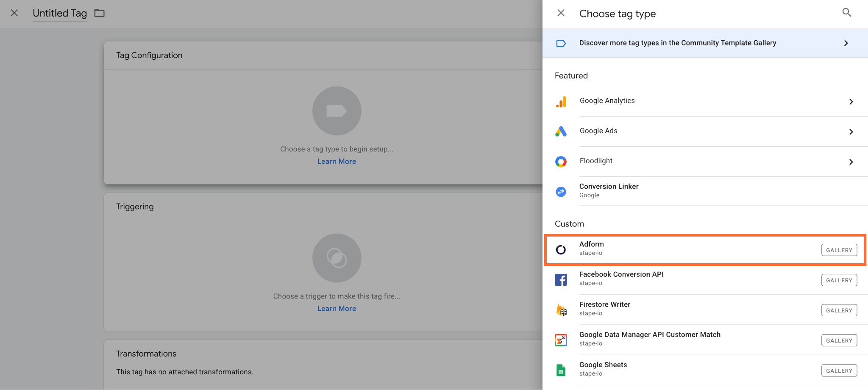This screenshot has height=390, width=868.
Task: Select Floodlight tag type
Action: [705, 161]
